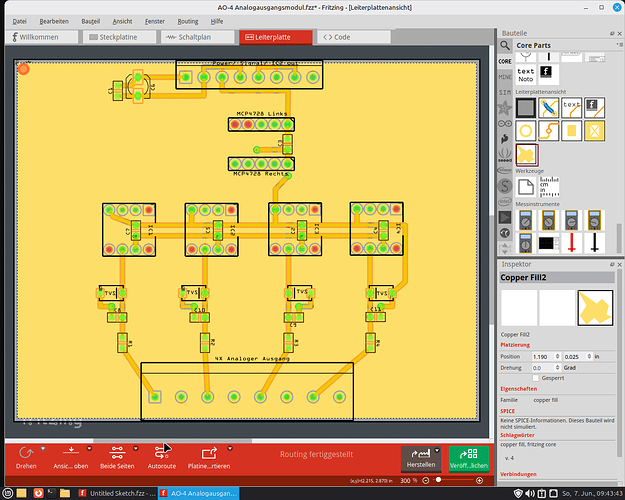This screenshot has height=500, width=625.
Task: Select the text Note part
Action: (x=526, y=75)
